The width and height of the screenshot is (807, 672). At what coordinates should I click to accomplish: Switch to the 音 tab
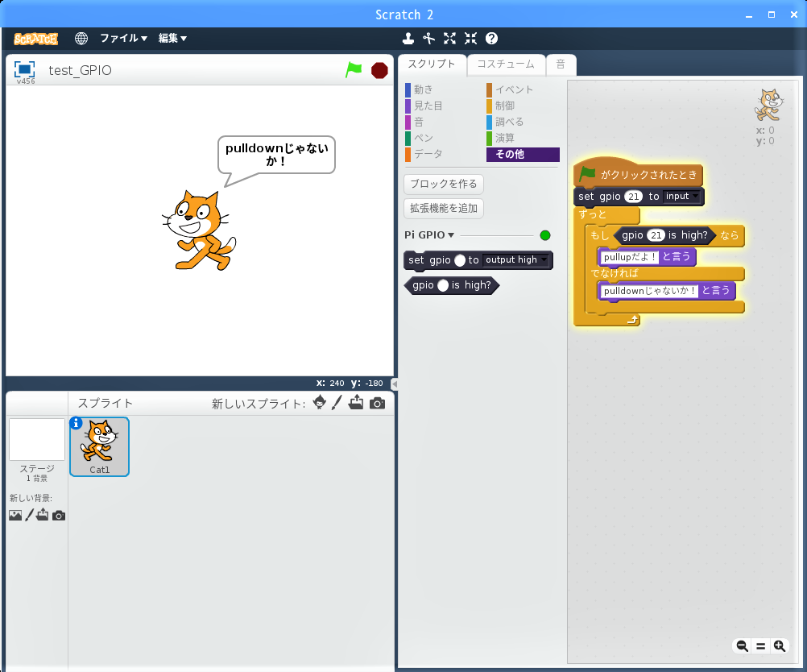(x=561, y=64)
